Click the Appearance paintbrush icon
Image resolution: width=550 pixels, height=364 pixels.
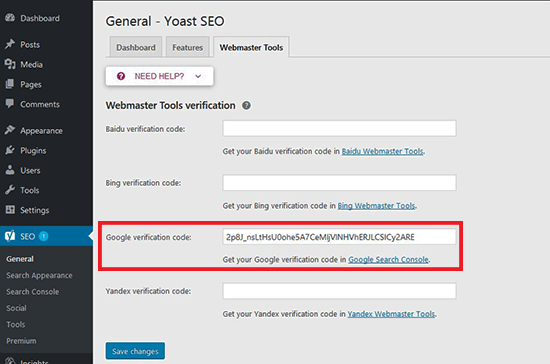pyautogui.click(x=10, y=130)
